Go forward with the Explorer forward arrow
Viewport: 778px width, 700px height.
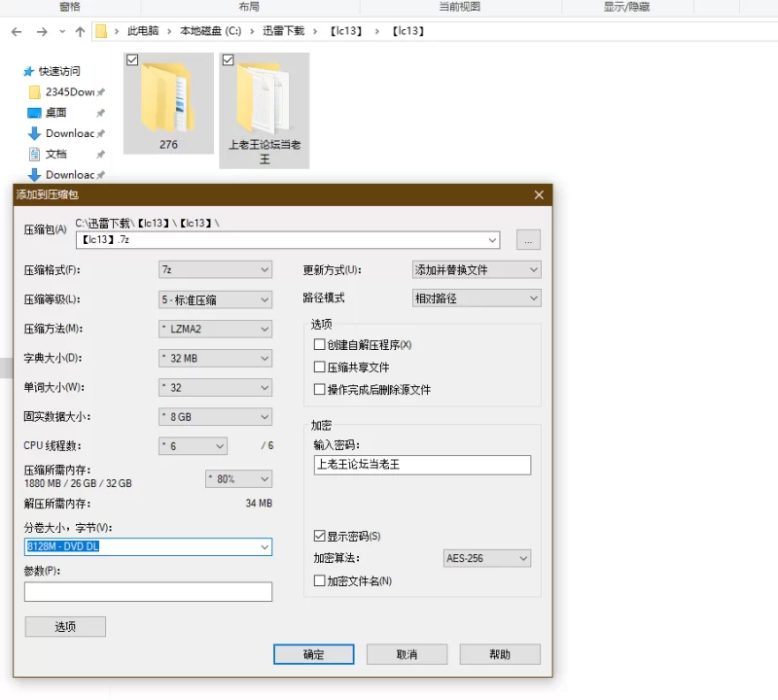point(42,32)
